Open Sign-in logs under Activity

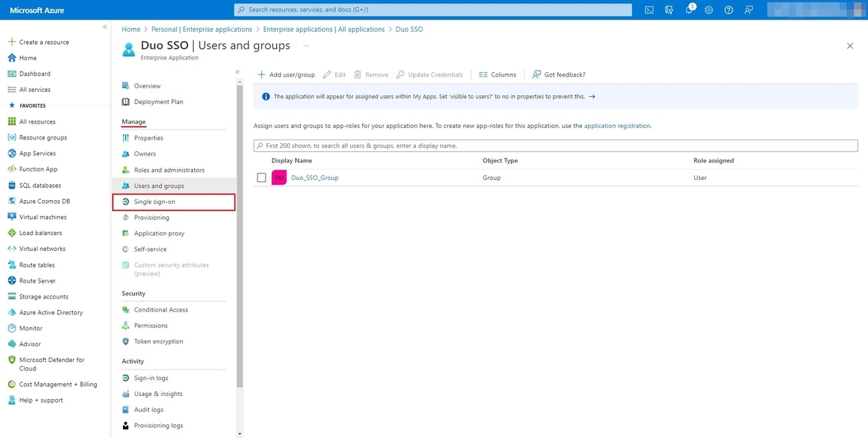coord(150,378)
